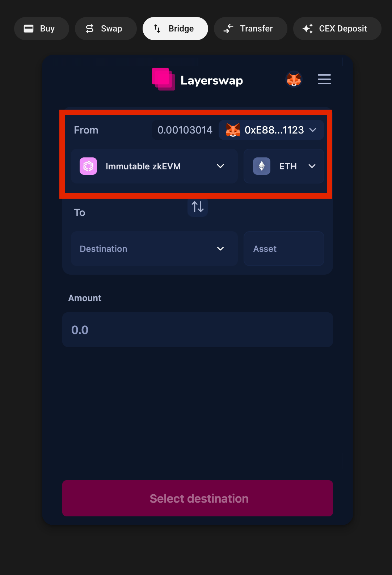Image resolution: width=392 pixels, height=575 pixels.
Task: Click the Immutable zkEVM network icon
Action: pos(88,166)
